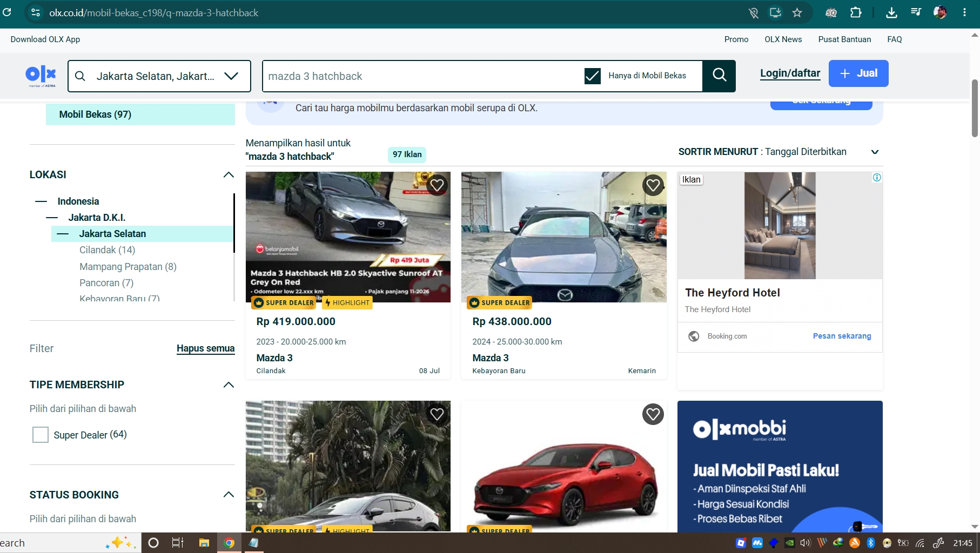Open Pusat Bantuan in the top menu
This screenshot has height=553, width=980.
(844, 39)
